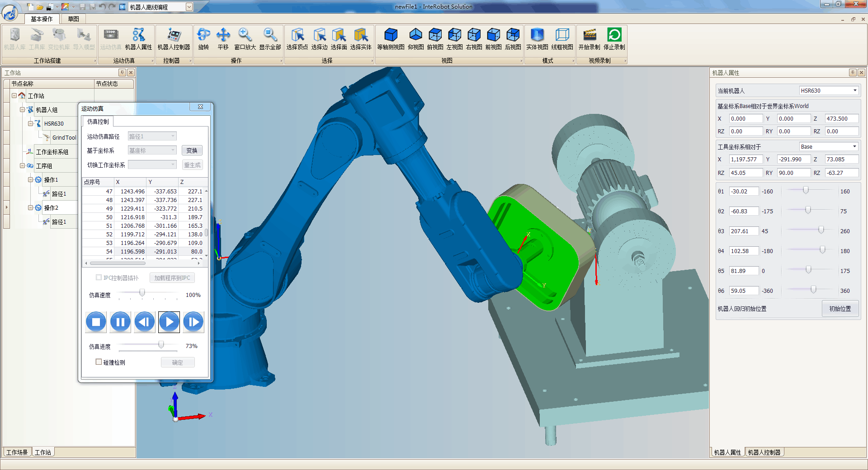Step backward in the simulation
Image resolution: width=868 pixels, height=470 pixels.
coord(145,322)
